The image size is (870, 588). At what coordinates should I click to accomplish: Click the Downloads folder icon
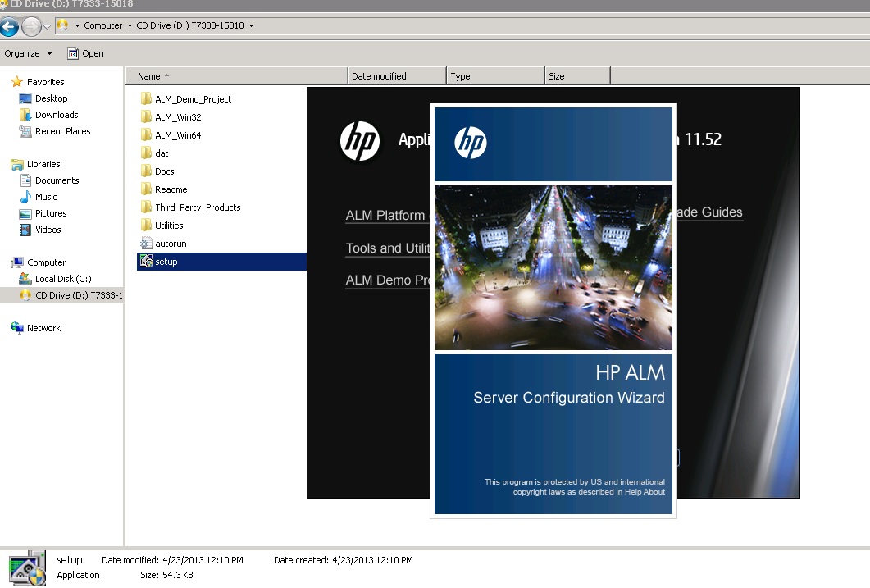[x=25, y=115]
